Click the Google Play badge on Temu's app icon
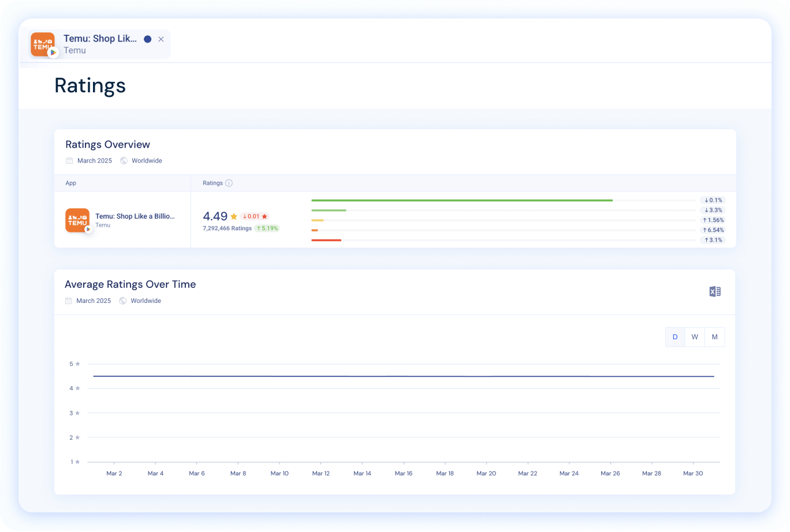Image resolution: width=790 pixels, height=532 pixels. (53, 52)
